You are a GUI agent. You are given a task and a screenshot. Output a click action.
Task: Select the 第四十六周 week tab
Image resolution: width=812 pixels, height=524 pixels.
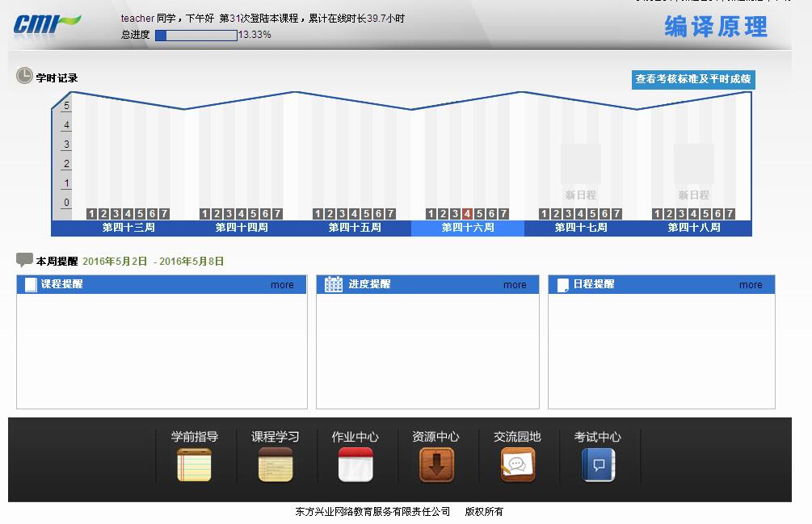point(468,228)
